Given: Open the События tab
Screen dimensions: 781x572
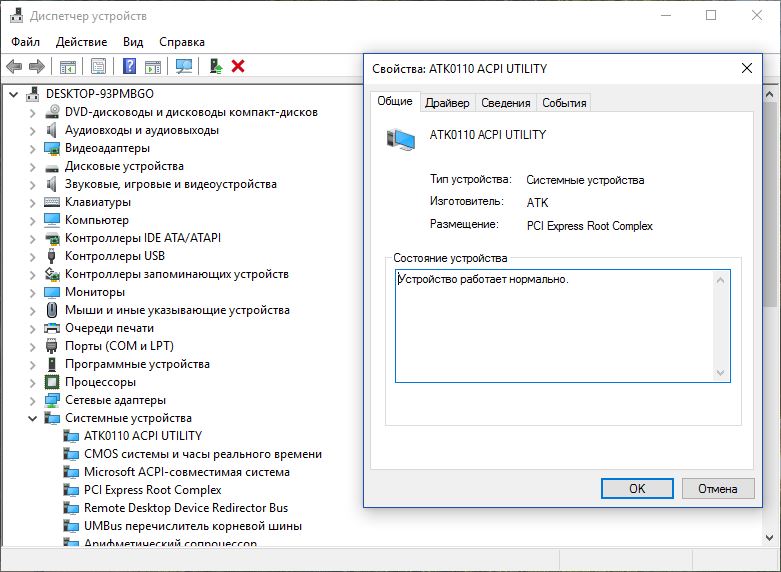Looking at the screenshot, I should (x=564, y=103).
